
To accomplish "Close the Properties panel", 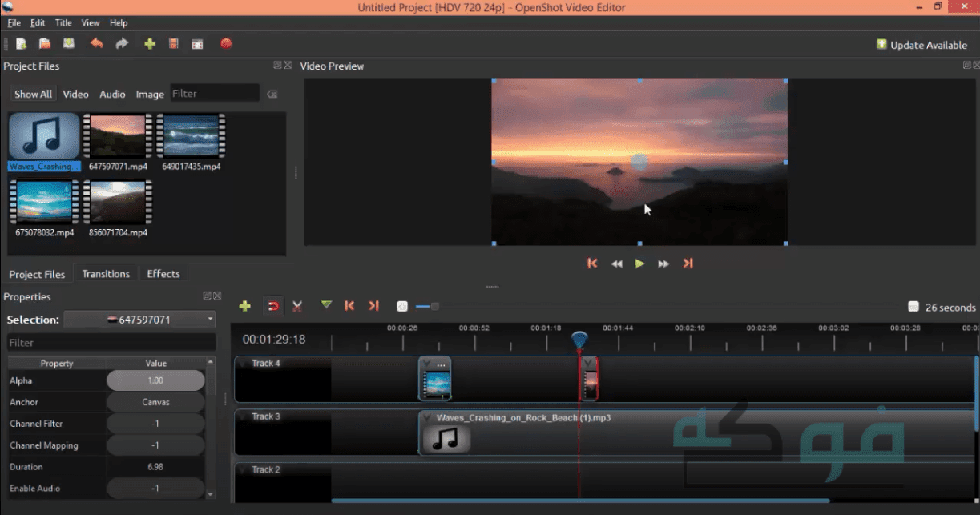I will click(217, 296).
